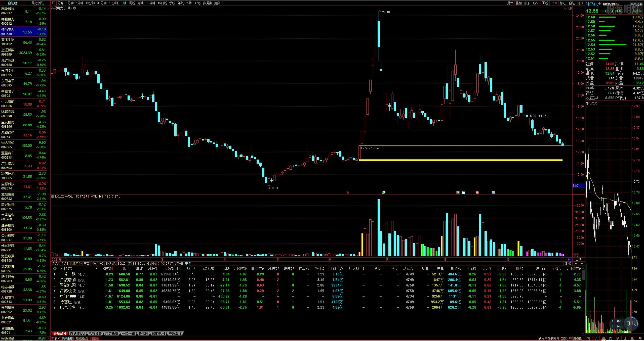The width and height of the screenshot is (644, 341).
Task: Toggle the CYX indicator
Action: tap(160, 264)
